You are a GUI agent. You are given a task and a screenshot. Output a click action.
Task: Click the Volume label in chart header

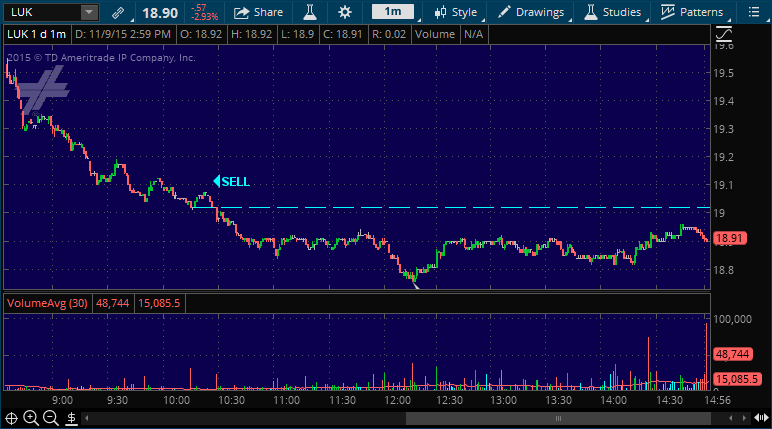435,34
